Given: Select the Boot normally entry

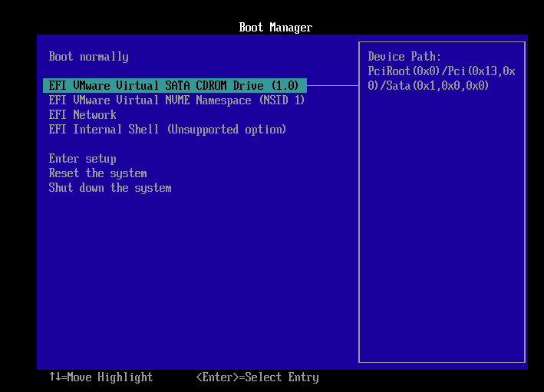Looking at the screenshot, I should pos(88,57).
